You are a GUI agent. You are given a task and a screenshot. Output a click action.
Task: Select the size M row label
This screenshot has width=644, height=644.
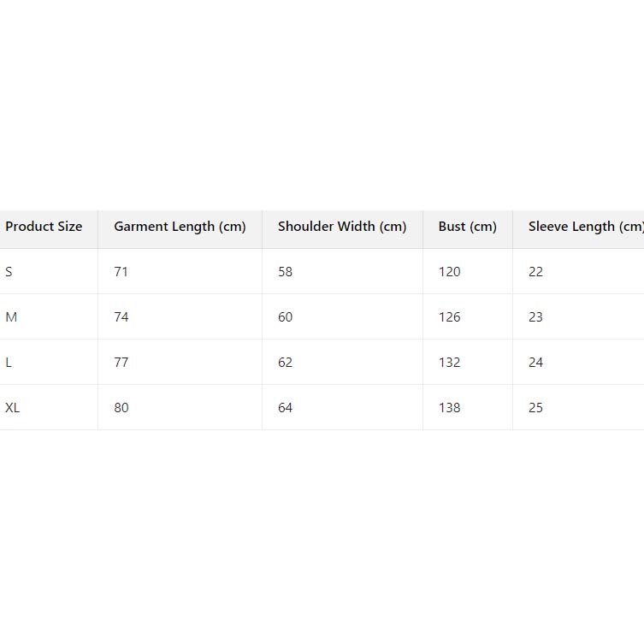pos(11,317)
